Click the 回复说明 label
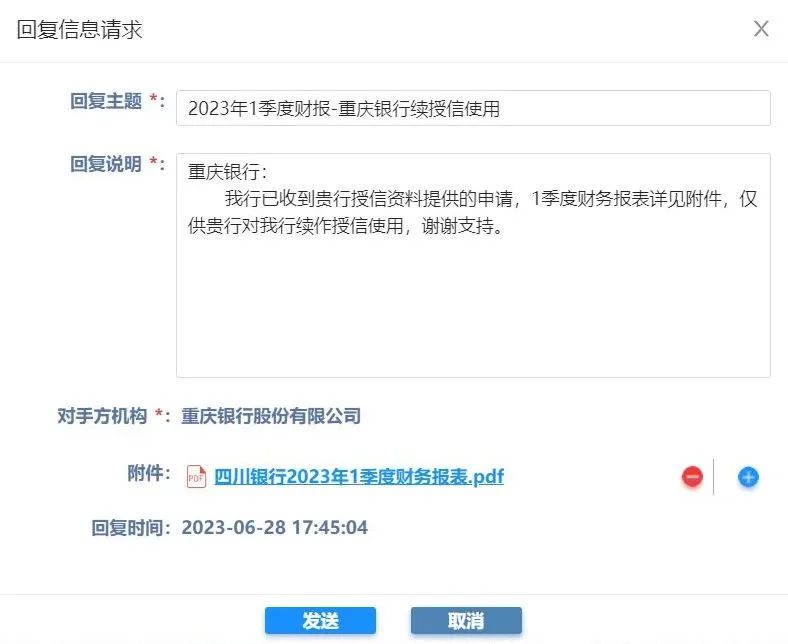The width and height of the screenshot is (788, 644). (106, 164)
